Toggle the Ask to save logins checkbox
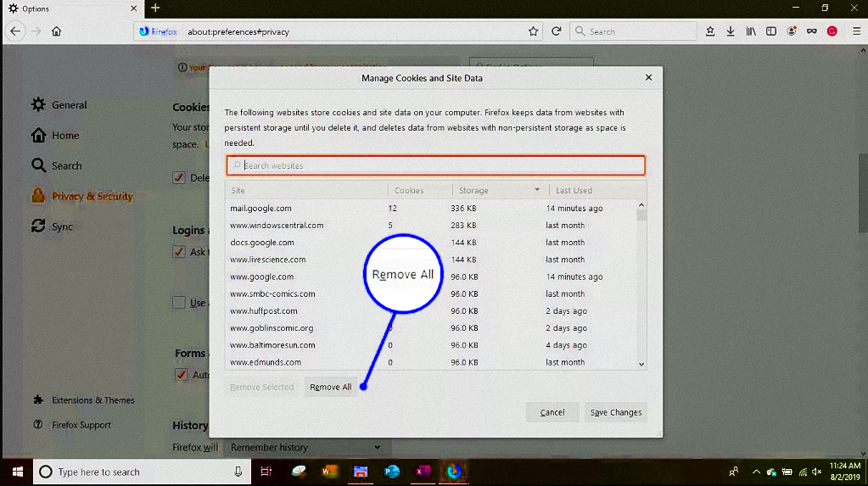 tap(179, 252)
